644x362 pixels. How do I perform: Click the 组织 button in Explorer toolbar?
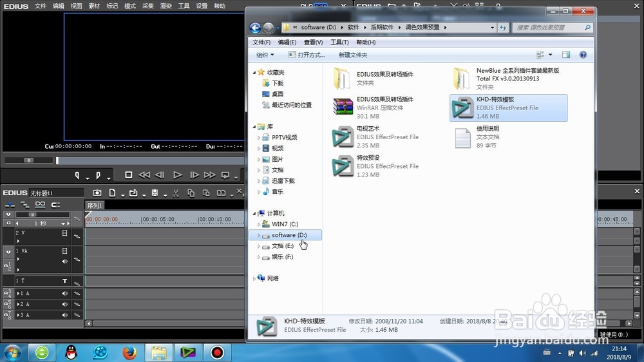coord(265,55)
